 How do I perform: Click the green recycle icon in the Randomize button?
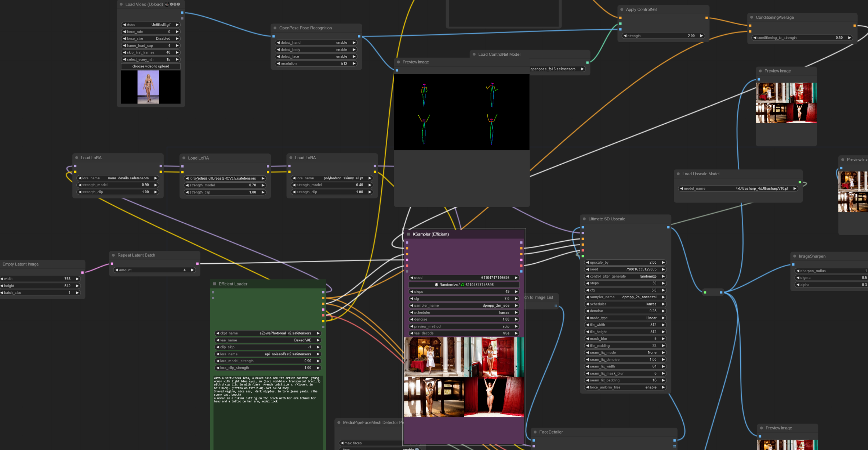coord(462,285)
